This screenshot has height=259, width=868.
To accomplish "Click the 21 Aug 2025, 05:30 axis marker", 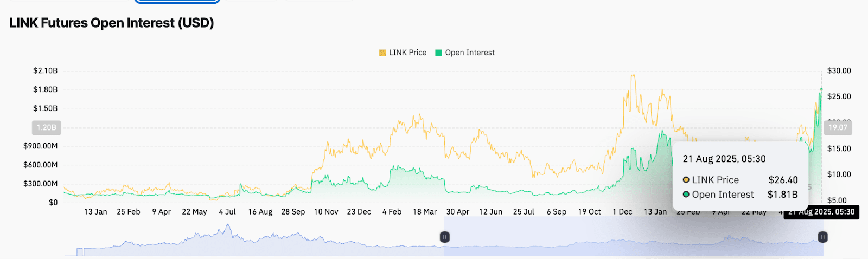I will (821, 212).
